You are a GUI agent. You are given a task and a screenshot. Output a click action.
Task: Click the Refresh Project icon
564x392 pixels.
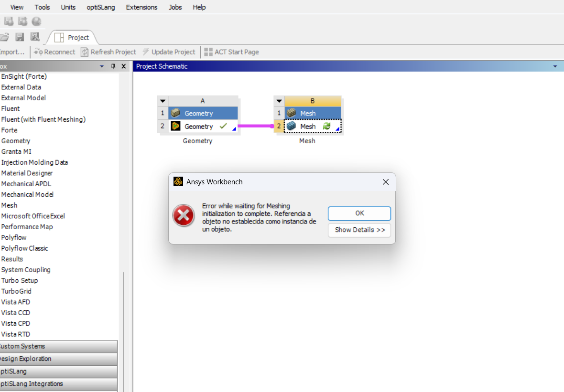pos(85,52)
